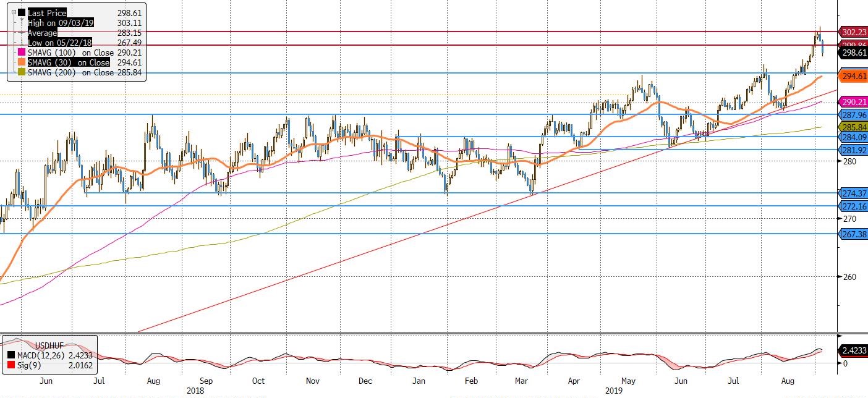Collapse the Last Price legend tree
This screenshot has height=398, width=868.
click(14, 12)
